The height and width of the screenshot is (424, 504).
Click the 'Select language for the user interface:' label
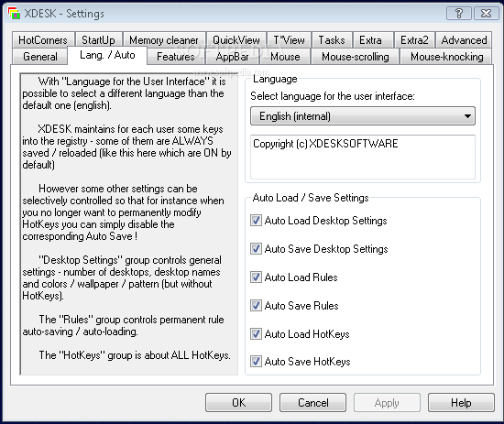tap(333, 96)
